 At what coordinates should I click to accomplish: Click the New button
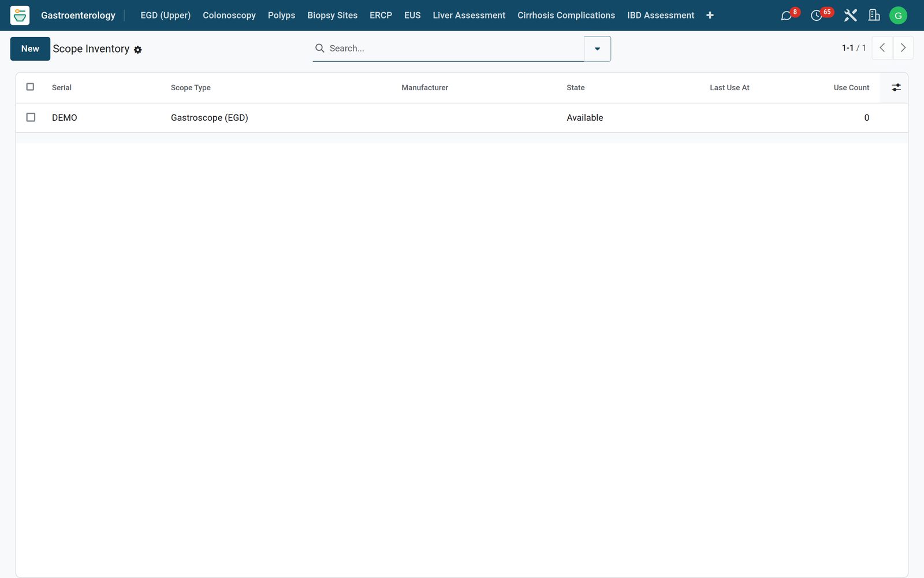[x=30, y=49]
